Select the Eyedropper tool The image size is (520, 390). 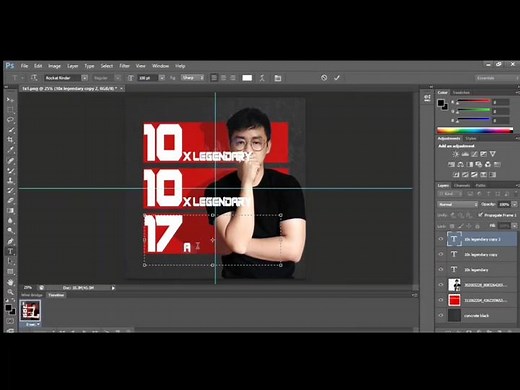pos(10,150)
